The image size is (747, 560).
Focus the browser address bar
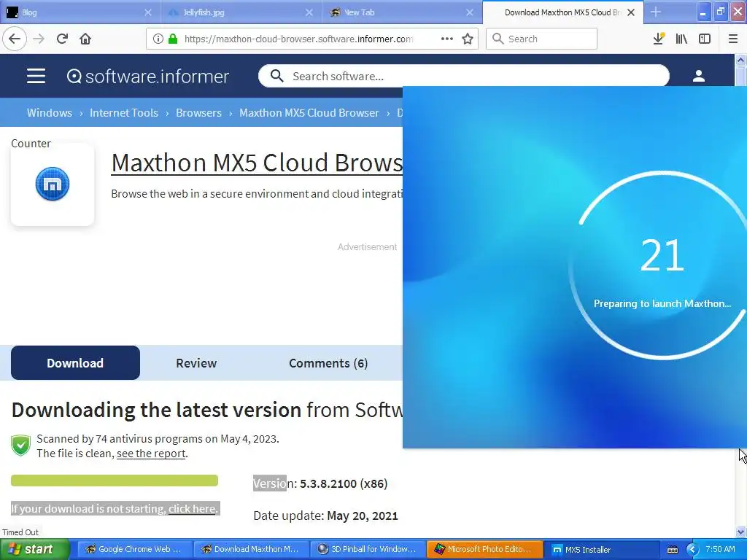298,39
